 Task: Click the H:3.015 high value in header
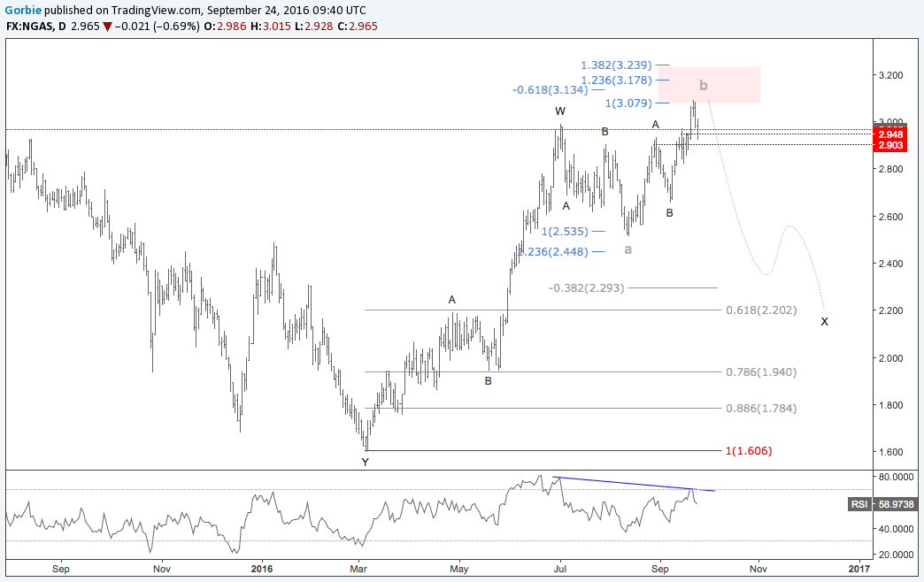[x=271, y=26]
